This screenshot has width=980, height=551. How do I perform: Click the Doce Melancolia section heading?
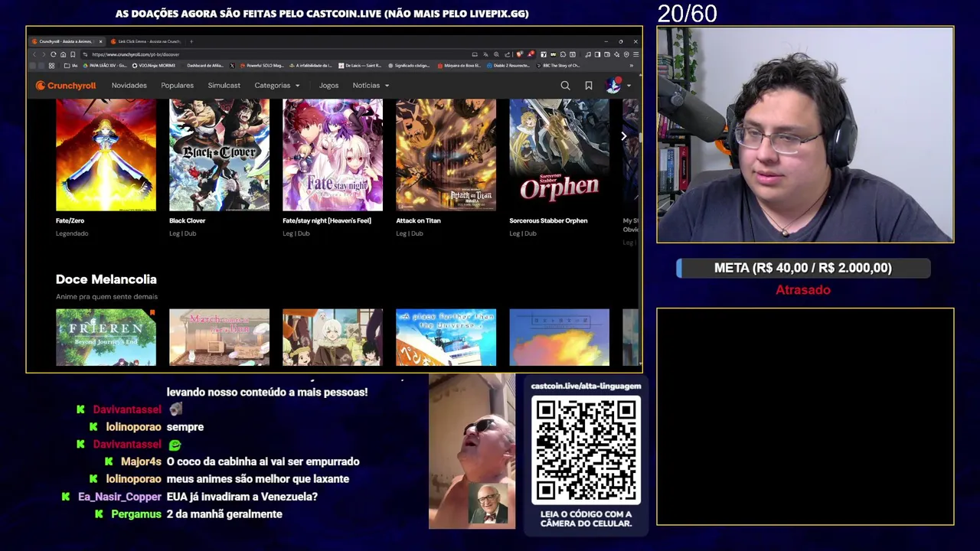106,279
